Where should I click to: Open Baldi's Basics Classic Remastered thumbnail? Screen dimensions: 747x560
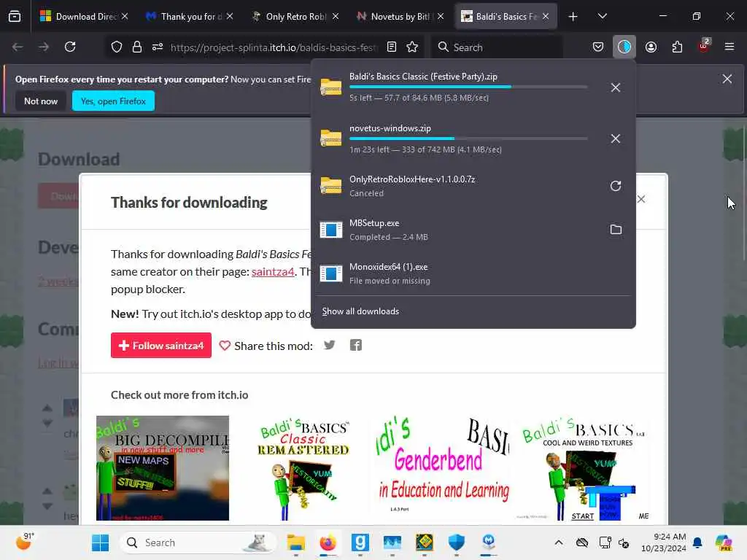pos(303,468)
